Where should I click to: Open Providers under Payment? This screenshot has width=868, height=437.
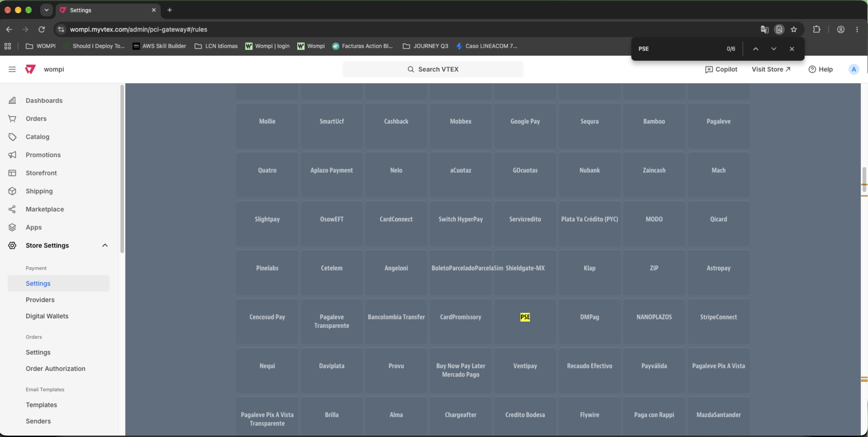(40, 300)
